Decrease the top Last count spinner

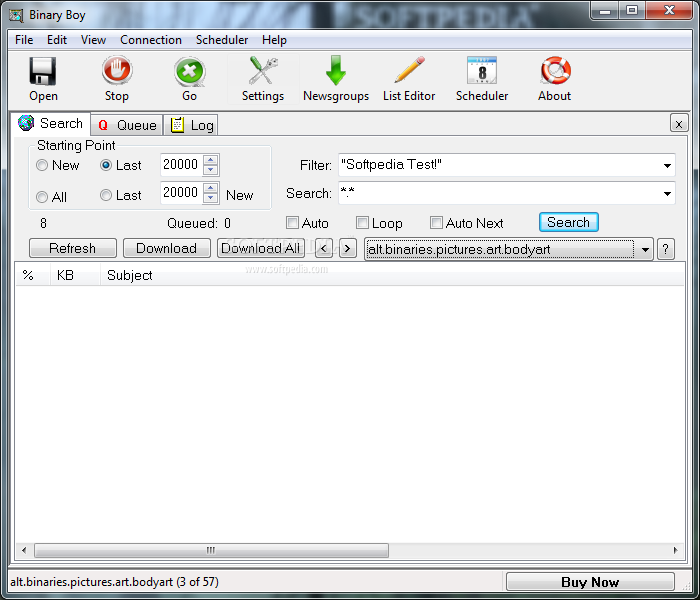211,170
